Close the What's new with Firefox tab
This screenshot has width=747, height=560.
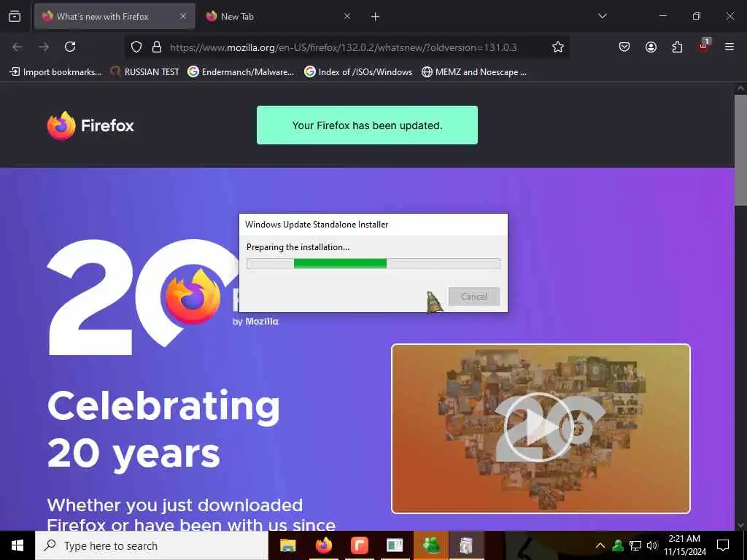tap(183, 16)
